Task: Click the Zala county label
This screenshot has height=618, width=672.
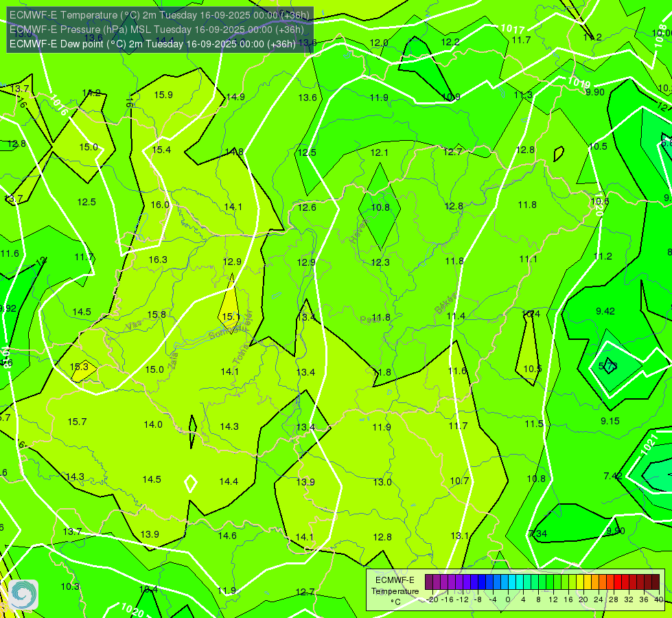Action: [x=173, y=360]
